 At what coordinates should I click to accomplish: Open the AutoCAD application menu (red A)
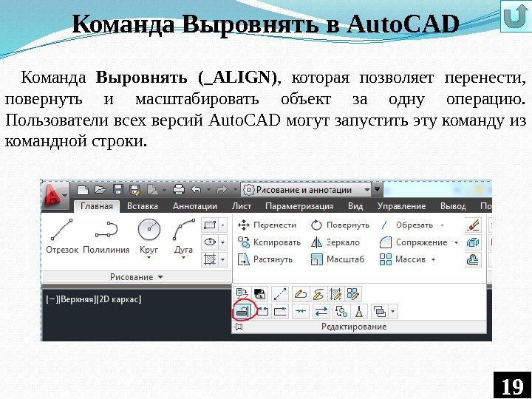click(x=55, y=197)
